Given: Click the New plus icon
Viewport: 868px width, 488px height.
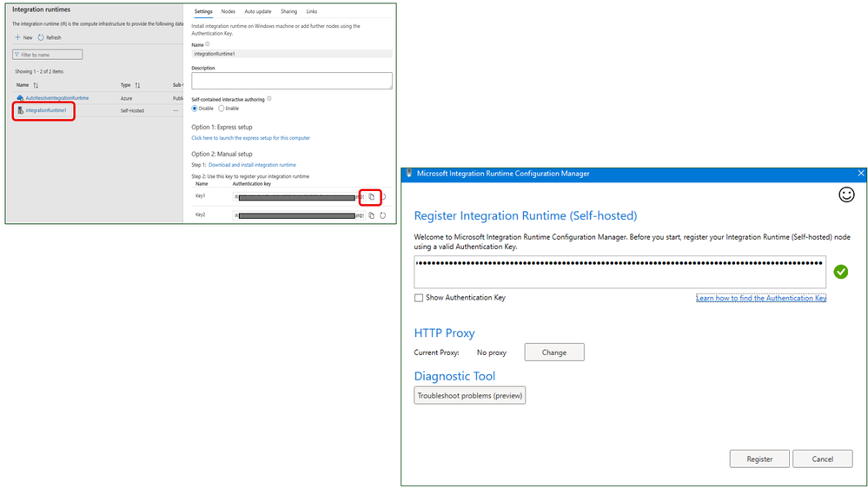Looking at the screenshot, I should tap(17, 37).
